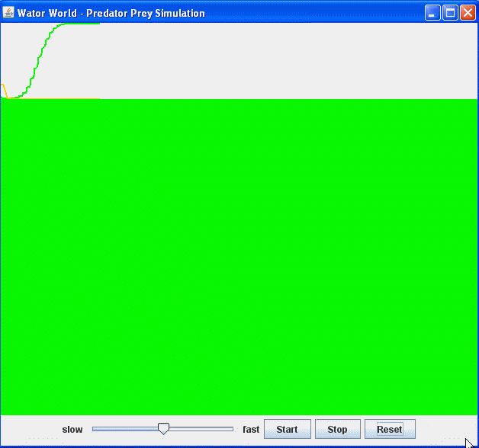
Task: Click slider track near the slow end
Action: point(103,430)
